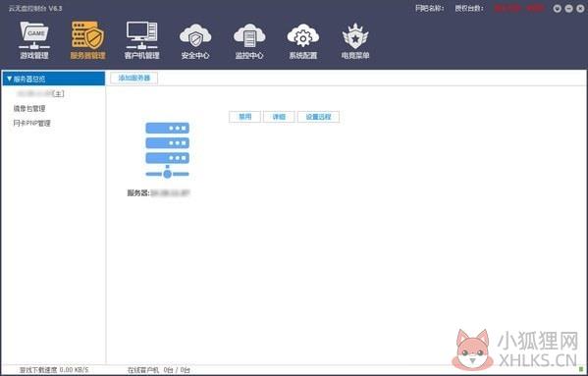Click the 在线客户机 0台 / 0台 status text
This screenshot has height=376, width=588.
pos(159,370)
